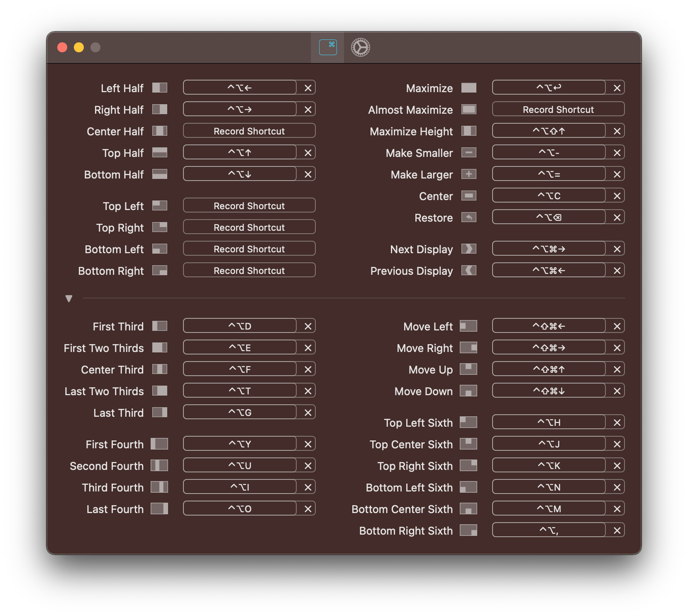Screen dimensions: 688x616
Task: Click the Restore arrow icon
Action: 468,217
